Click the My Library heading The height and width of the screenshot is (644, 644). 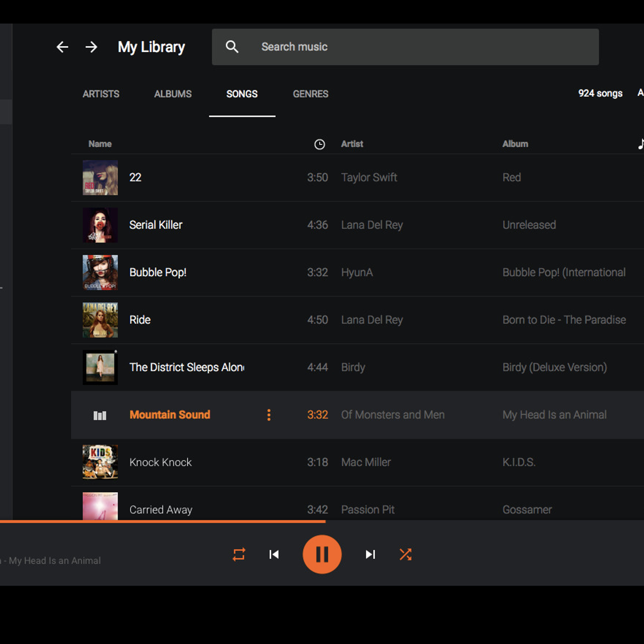pyautogui.click(x=151, y=47)
